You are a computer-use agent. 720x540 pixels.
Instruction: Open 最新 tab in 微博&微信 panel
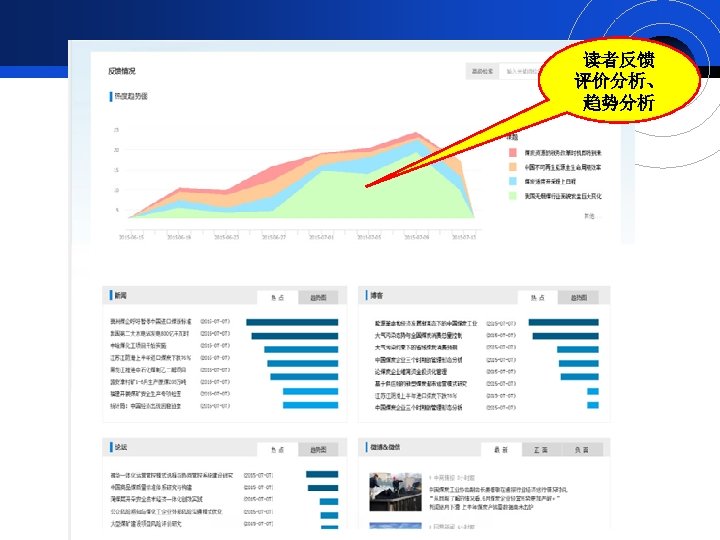tap(501, 450)
